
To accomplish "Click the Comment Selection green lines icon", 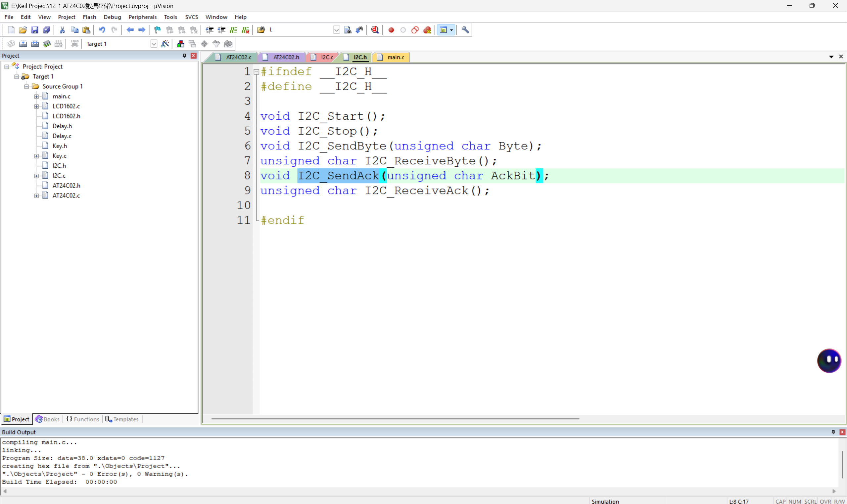I will [233, 30].
